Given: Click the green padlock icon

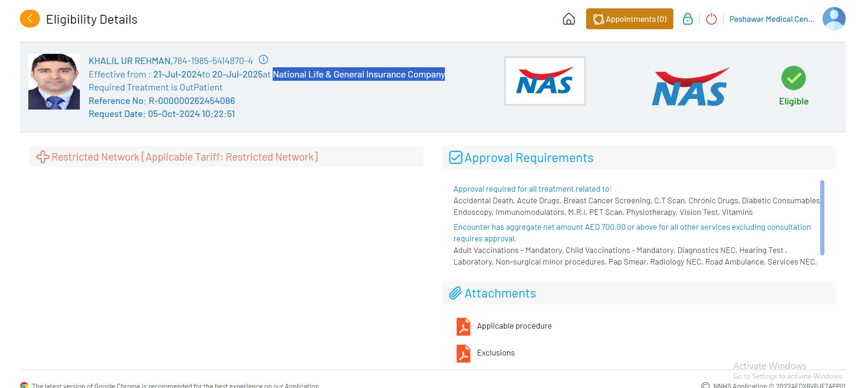Looking at the screenshot, I should tap(687, 19).
